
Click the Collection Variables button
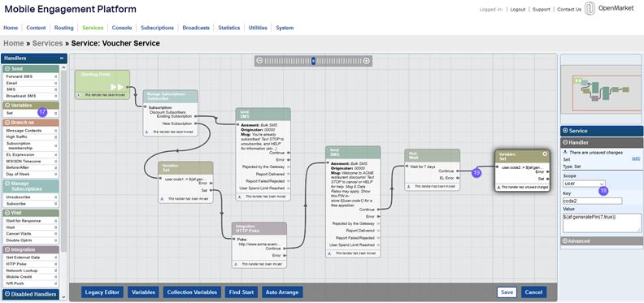click(x=192, y=292)
